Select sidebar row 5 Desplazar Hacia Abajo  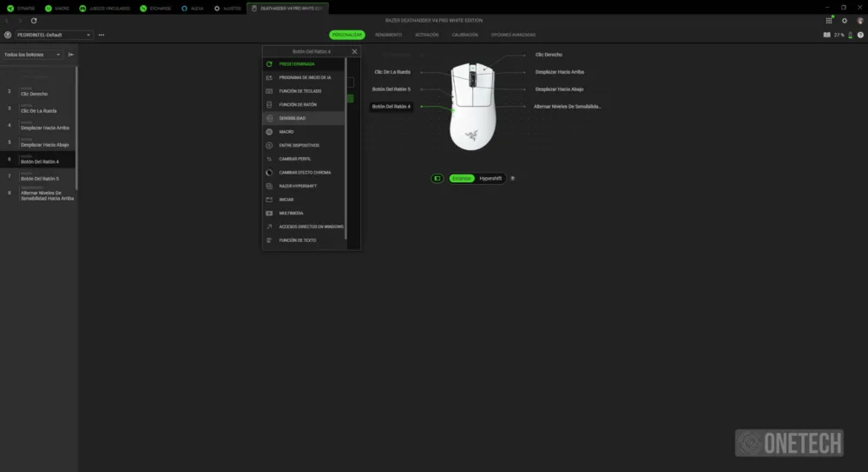pos(37,143)
